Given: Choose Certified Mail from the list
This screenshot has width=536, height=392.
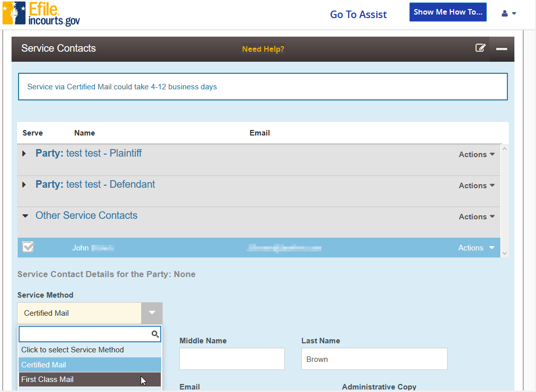Looking at the screenshot, I should coord(90,365).
